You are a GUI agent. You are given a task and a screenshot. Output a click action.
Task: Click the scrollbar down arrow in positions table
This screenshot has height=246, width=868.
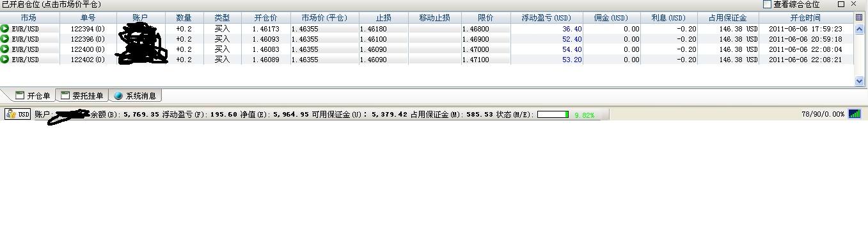(x=859, y=81)
